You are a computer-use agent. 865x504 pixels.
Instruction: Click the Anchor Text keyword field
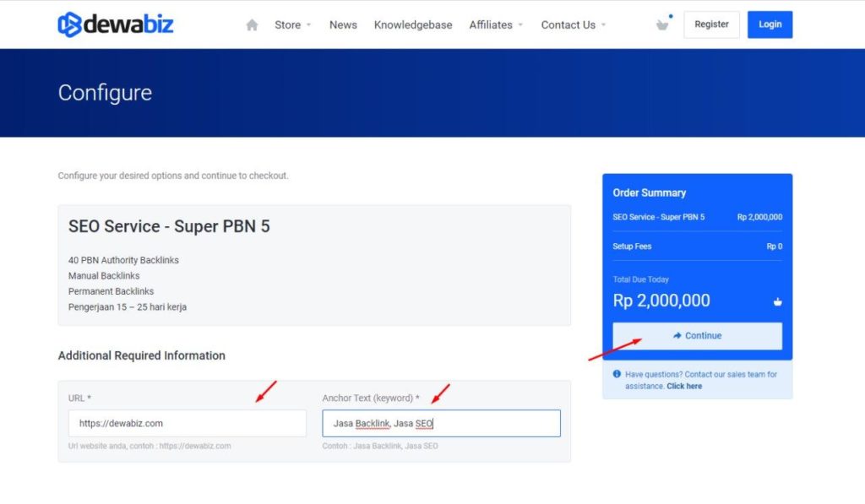441,423
